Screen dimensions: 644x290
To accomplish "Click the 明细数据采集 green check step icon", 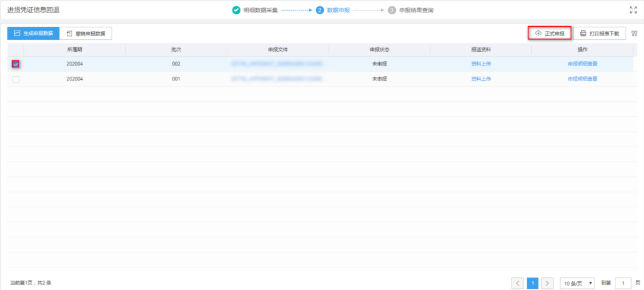I will pos(236,10).
